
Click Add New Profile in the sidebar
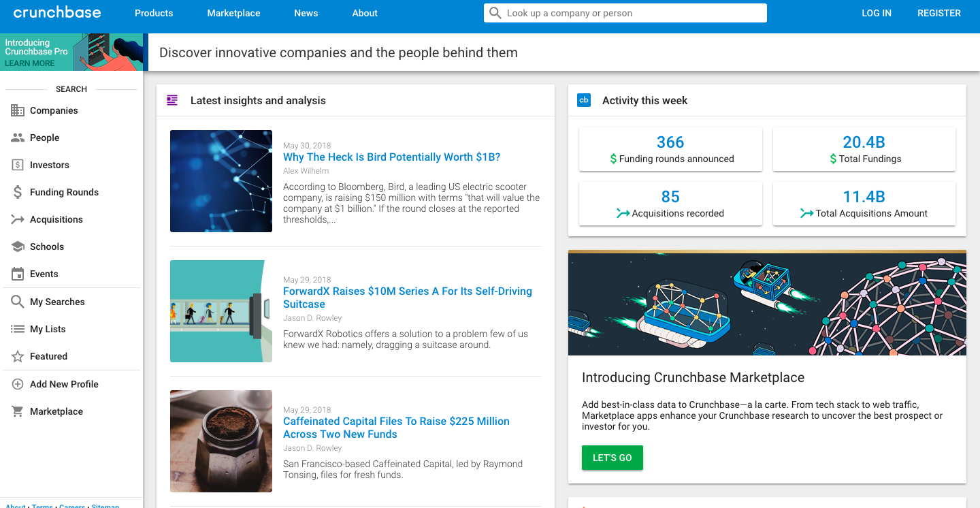click(71, 384)
